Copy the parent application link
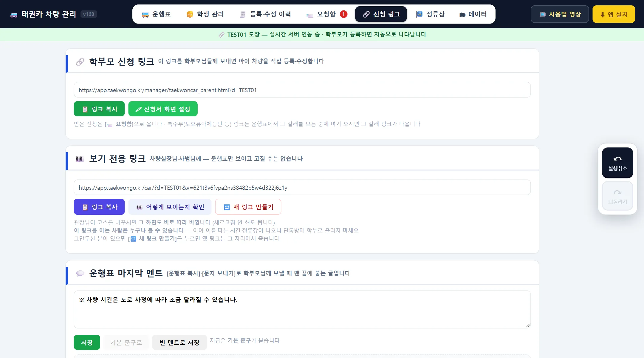The height and width of the screenshot is (358, 644). tap(99, 109)
